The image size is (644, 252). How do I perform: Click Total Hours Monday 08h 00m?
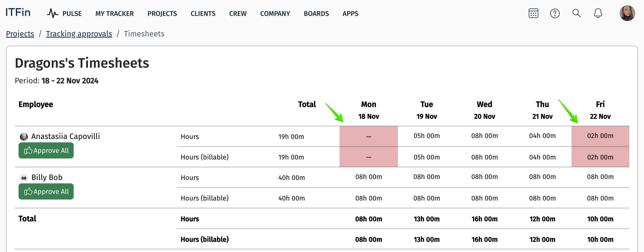(x=369, y=219)
